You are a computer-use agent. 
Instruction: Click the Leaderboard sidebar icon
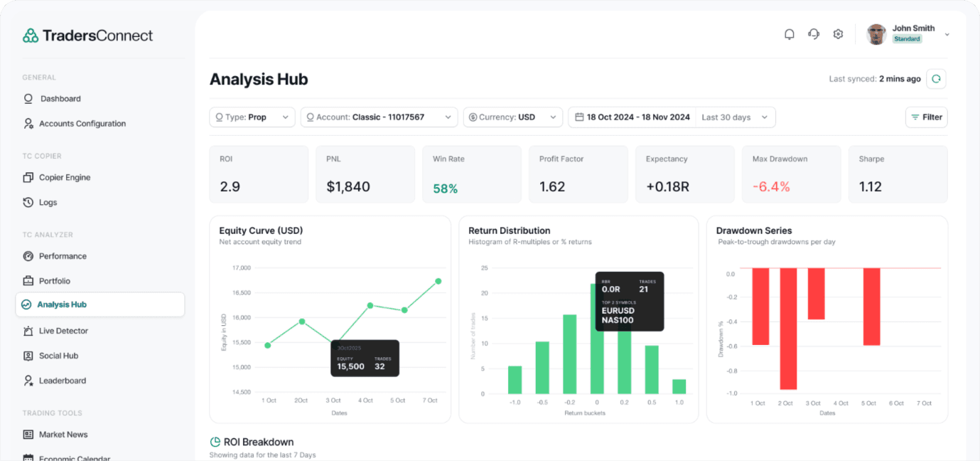28,381
